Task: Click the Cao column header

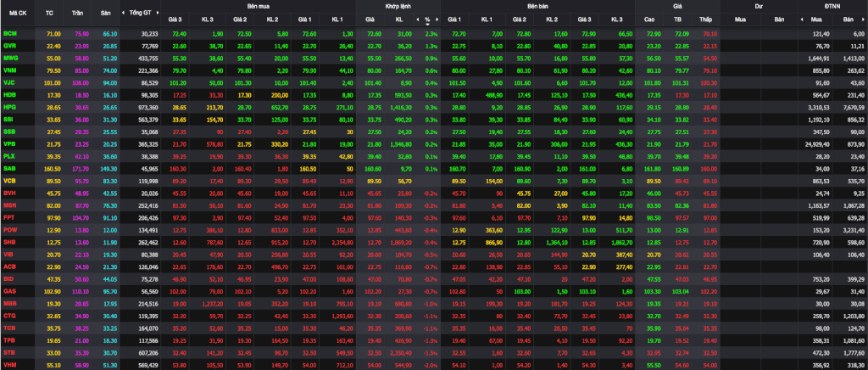Action: pyautogui.click(x=649, y=20)
